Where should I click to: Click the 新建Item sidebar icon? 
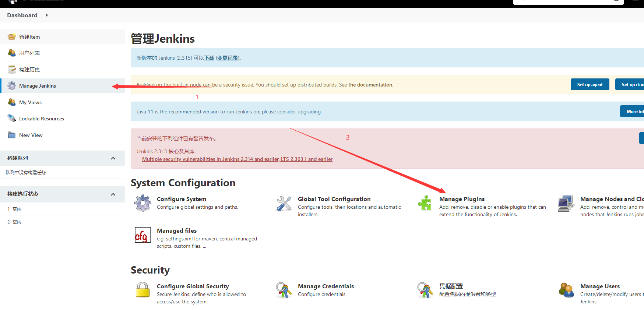tap(12, 37)
